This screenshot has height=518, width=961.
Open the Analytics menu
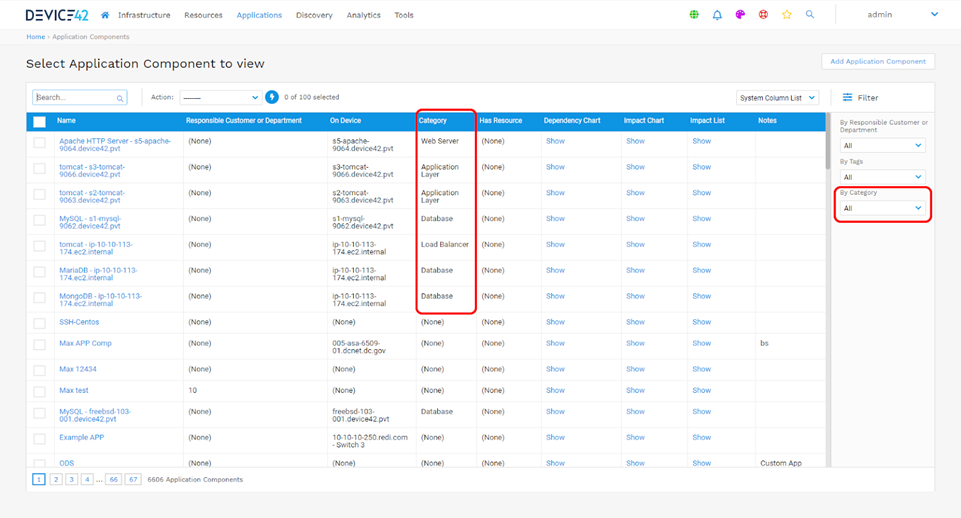(x=363, y=15)
